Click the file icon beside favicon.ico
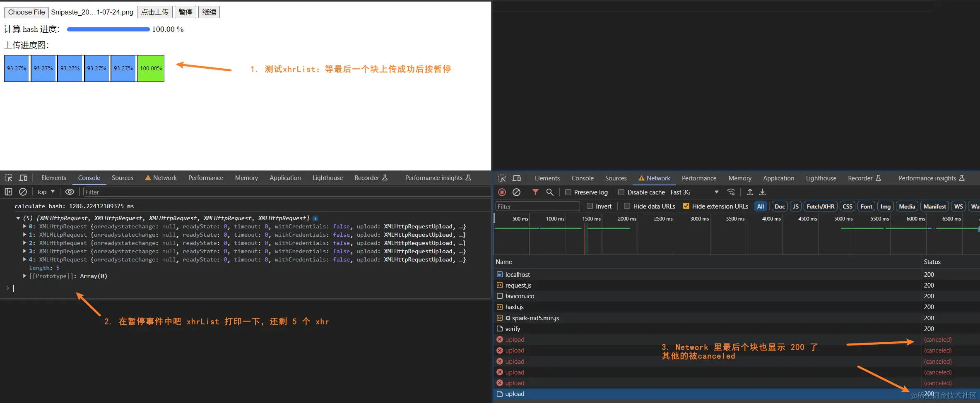Image resolution: width=980 pixels, height=403 pixels. pyautogui.click(x=500, y=296)
